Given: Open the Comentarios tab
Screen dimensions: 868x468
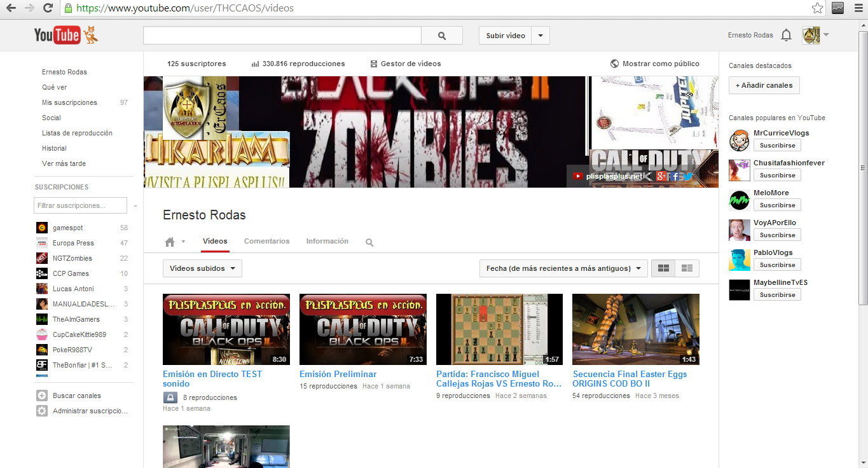Looking at the screenshot, I should 267,242.
